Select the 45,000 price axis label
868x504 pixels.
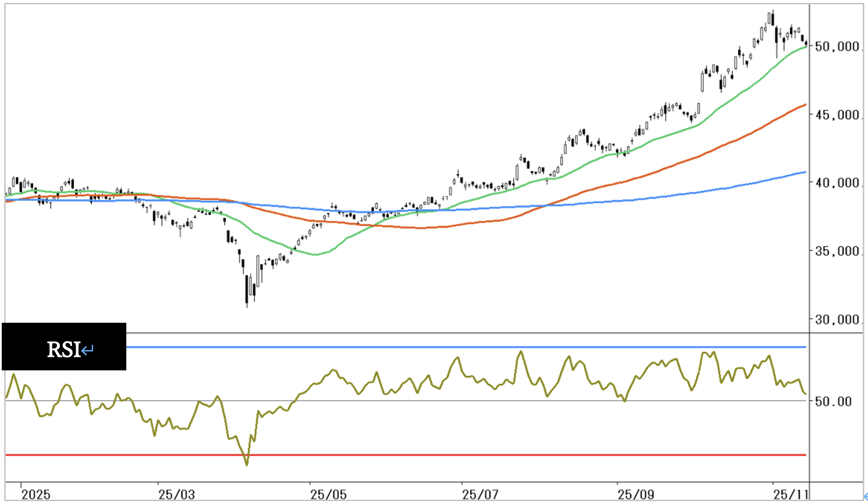[837, 115]
